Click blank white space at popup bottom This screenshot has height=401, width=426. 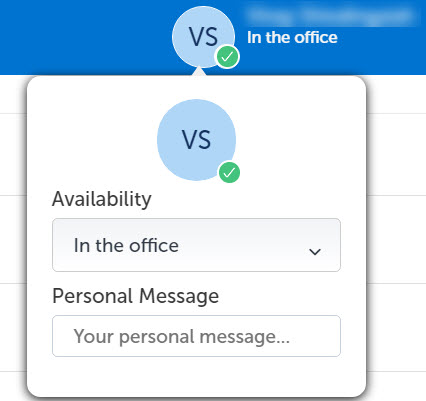click(x=196, y=377)
